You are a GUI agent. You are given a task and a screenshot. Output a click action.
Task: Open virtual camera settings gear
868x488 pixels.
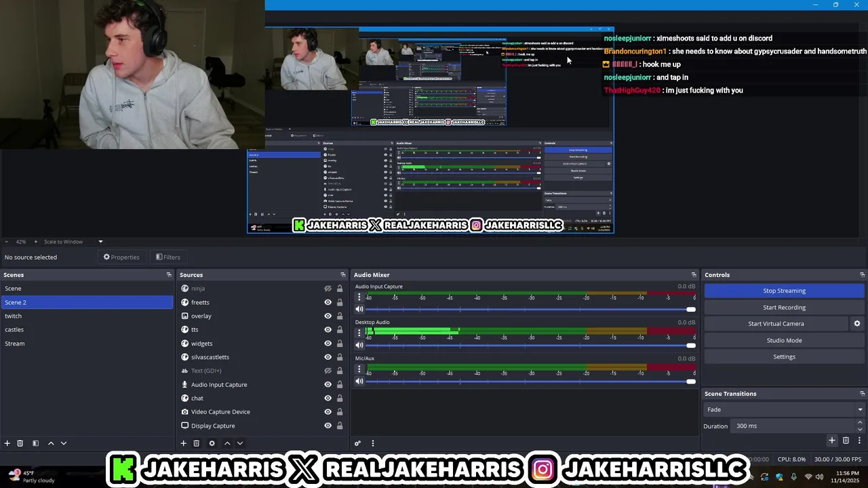[x=857, y=324]
